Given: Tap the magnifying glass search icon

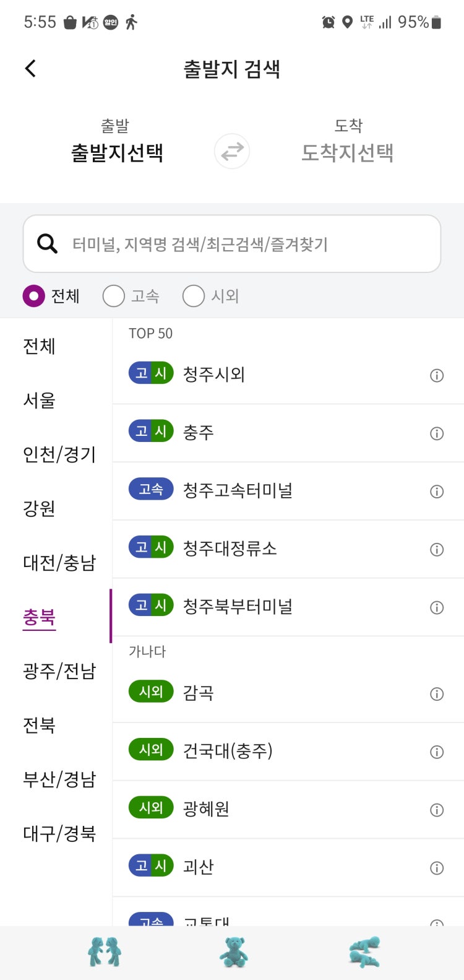Looking at the screenshot, I should click(48, 244).
